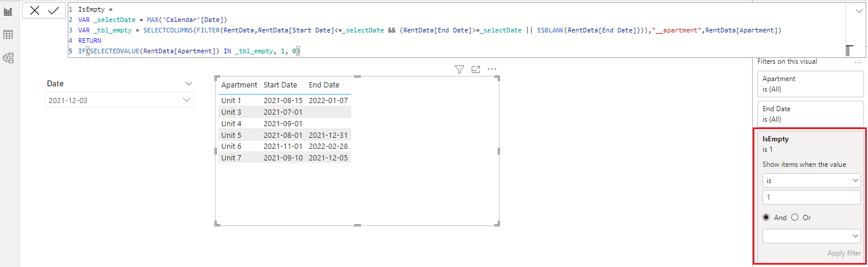Open the End Date is (All) filter card
The width and height of the screenshot is (868, 267).
(811, 114)
